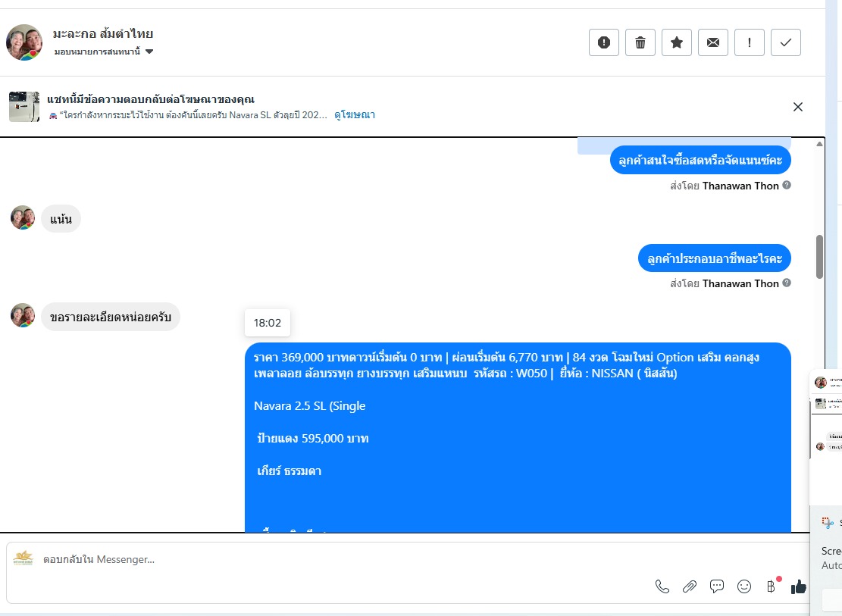Click help icon beside first Thanawan Thon
This screenshot has height=616, width=842.
pyautogui.click(x=787, y=186)
